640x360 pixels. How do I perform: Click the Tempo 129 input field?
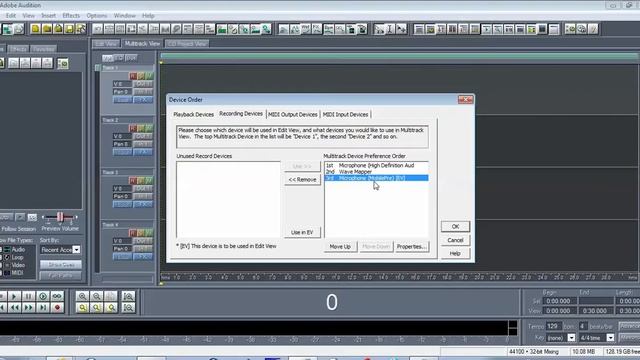[553, 326]
